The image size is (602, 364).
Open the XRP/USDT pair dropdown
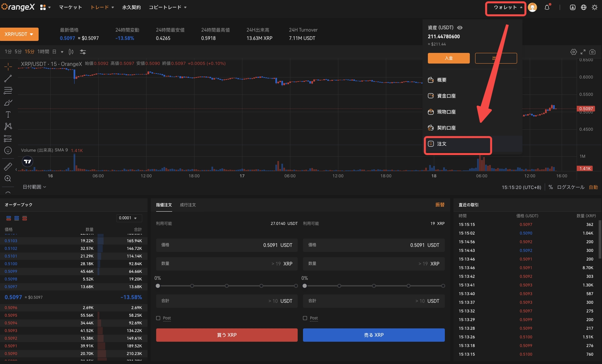click(19, 34)
